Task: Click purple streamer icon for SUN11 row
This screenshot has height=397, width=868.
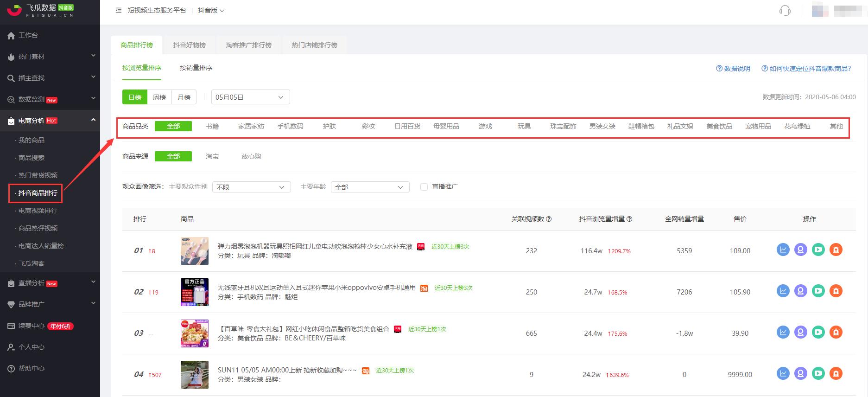Action: tap(801, 374)
